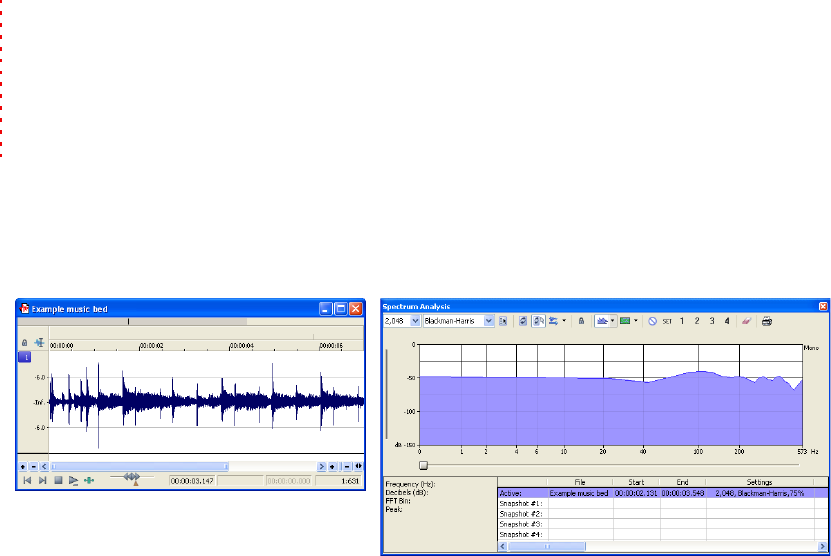Click the time zoom in plus button at bottom right
Image resolution: width=831 pixels, height=556 pixels.
coord(332,466)
